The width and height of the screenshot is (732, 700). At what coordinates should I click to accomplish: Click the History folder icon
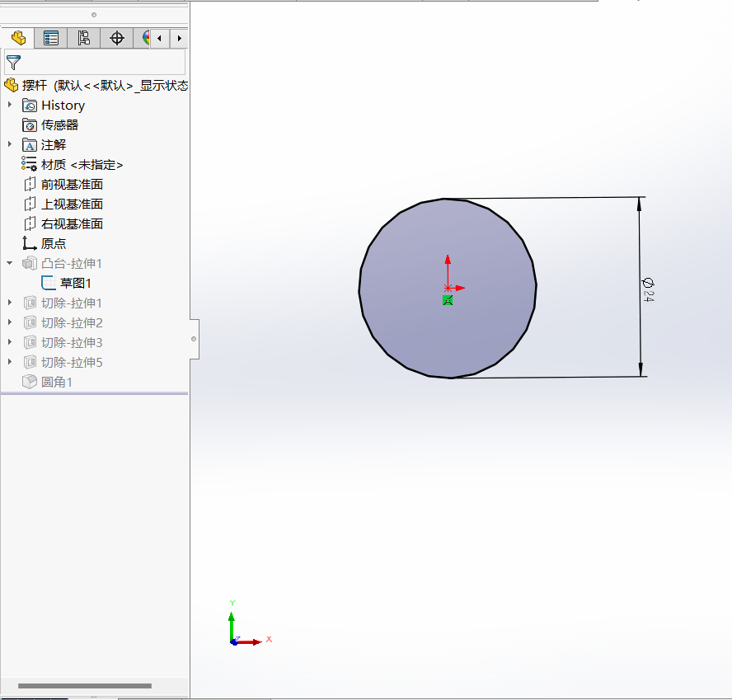30,106
